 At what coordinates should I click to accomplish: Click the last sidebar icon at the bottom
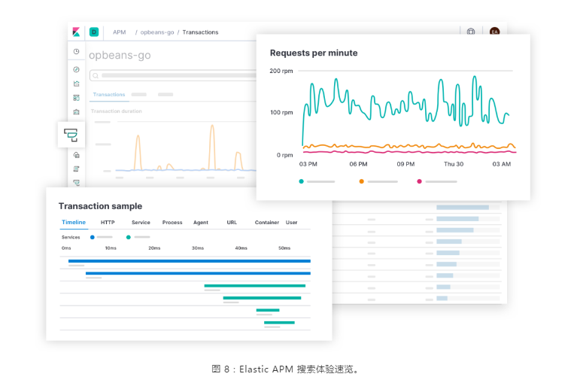tap(76, 183)
